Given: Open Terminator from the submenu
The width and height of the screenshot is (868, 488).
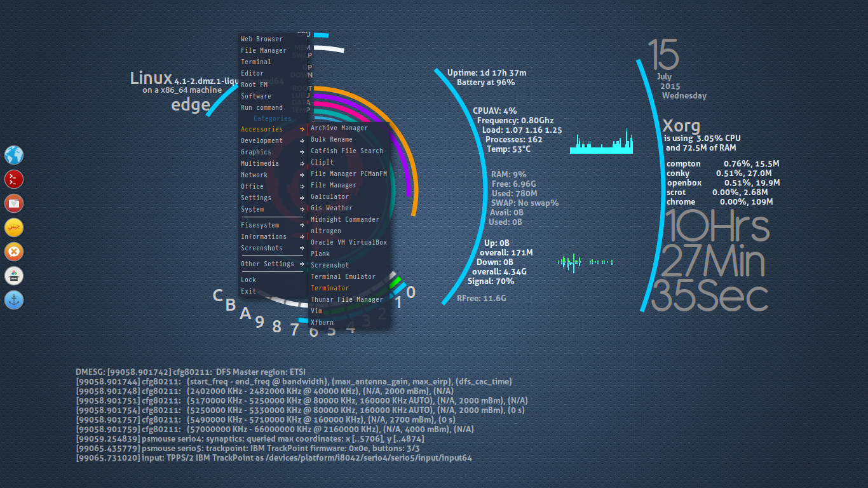Looking at the screenshot, I should (349, 288).
